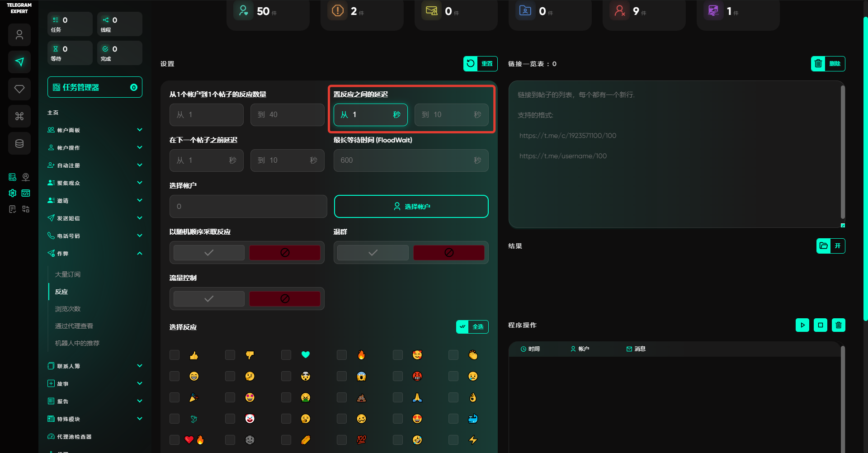Click the command key sidebar icon
This screenshot has width=868, height=453.
pyautogui.click(x=19, y=116)
